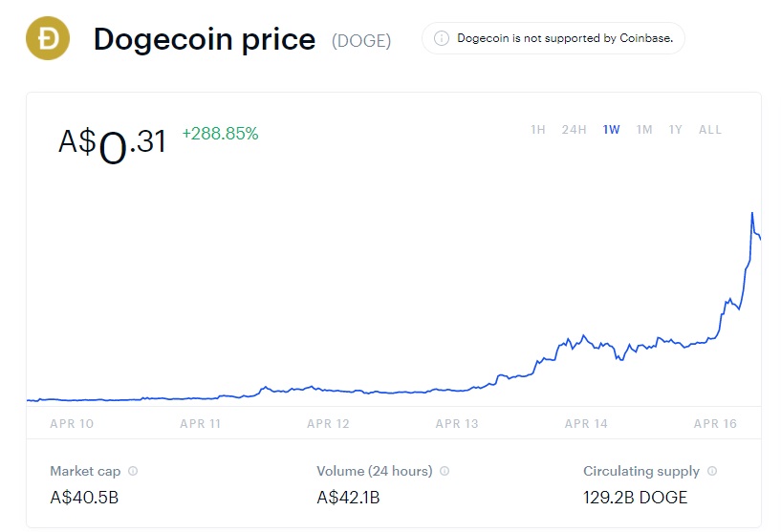
Task: Click the Market cap info icon
Action: [x=133, y=471]
